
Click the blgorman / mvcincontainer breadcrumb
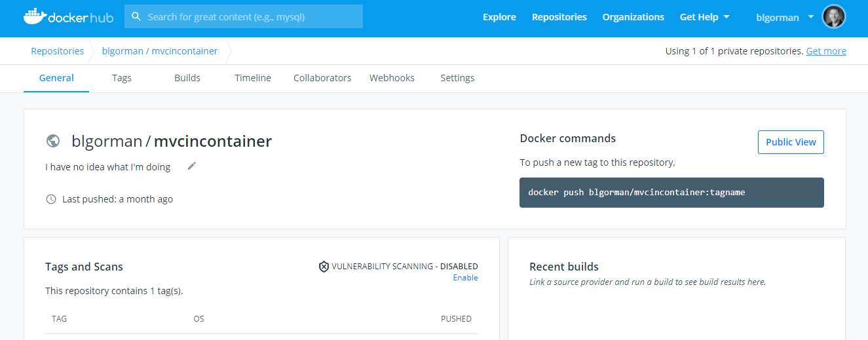coord(160,51)
